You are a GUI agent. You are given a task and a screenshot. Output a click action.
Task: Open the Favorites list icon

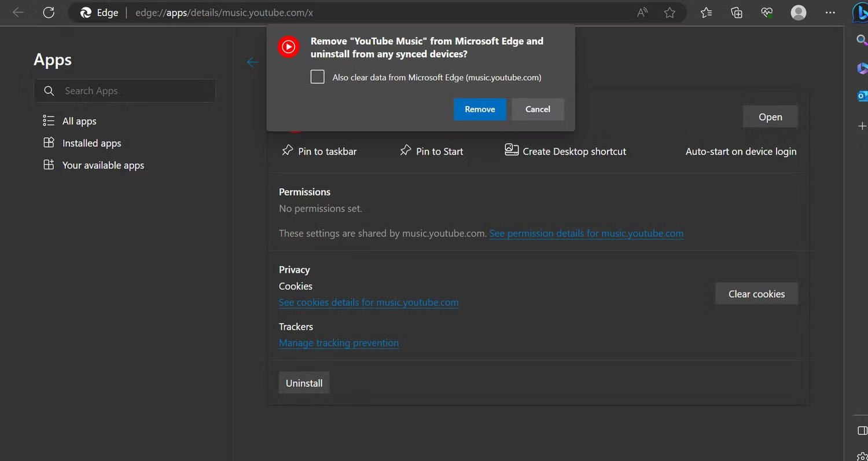(x=705, y=12)
